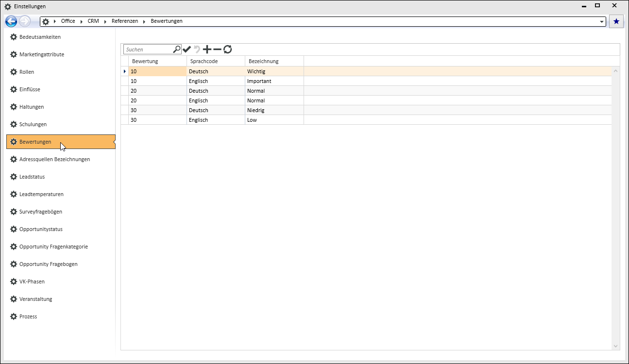Screen dimensions: 629x364
Task: Click the plus icon to add entry
Action: click(x=207, y=49)
